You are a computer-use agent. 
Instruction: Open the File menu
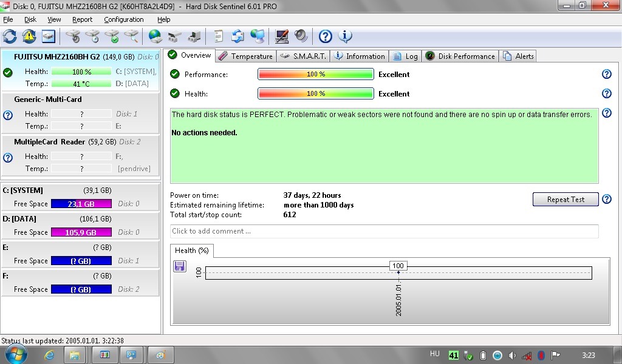click(8, 19)
